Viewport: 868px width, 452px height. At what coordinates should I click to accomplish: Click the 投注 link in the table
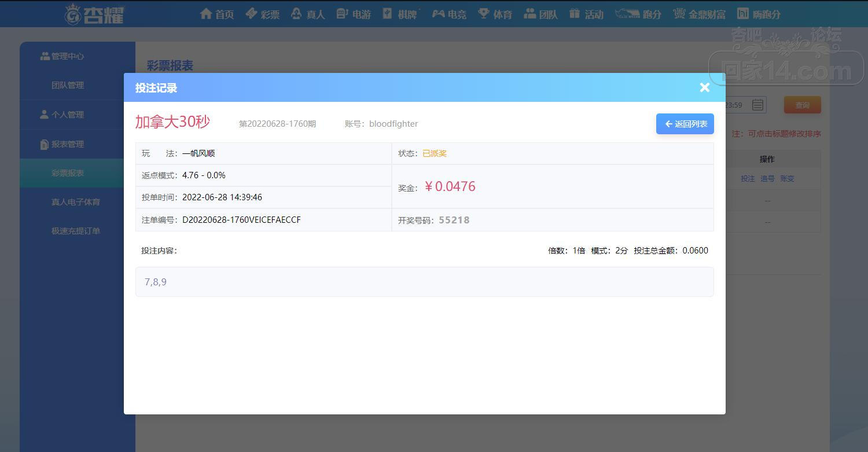[x=748, y=179]
